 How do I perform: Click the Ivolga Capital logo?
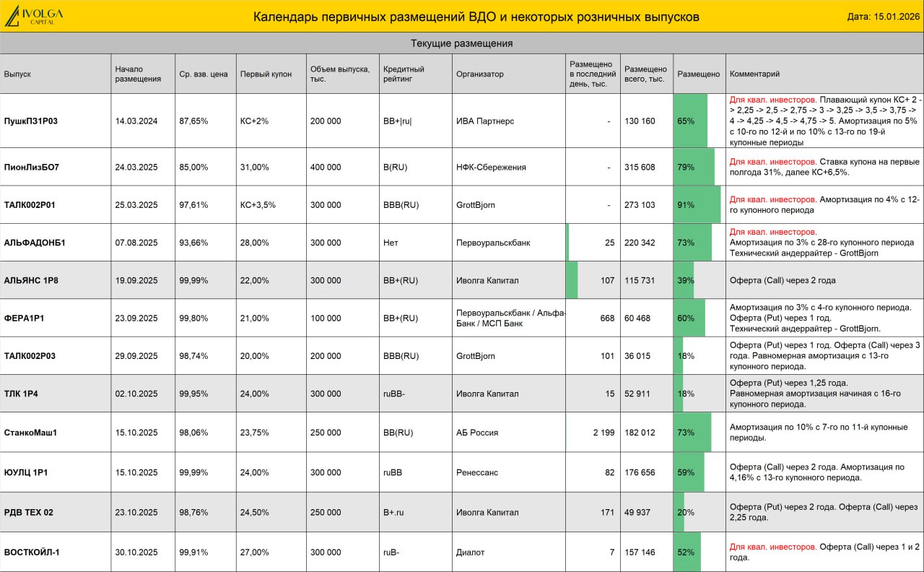(34, 16)
